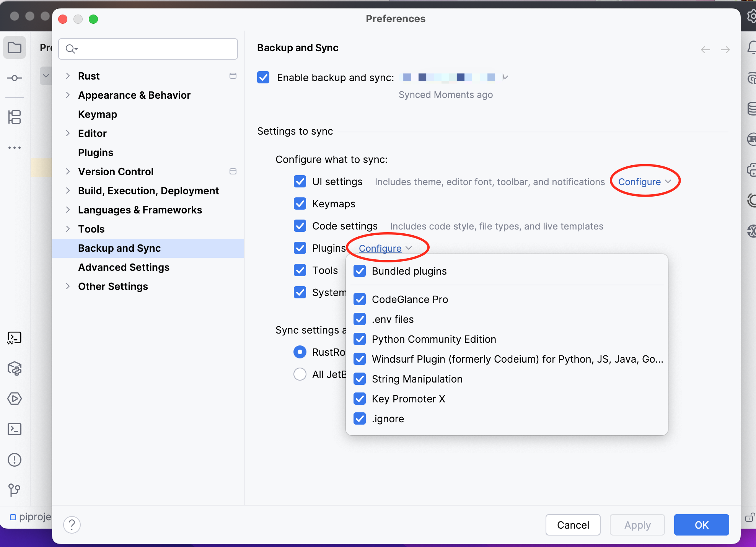Viewport: 756px width, 547px height.
Task: Open the Commit tool window icon
Action: pos(15,78)
